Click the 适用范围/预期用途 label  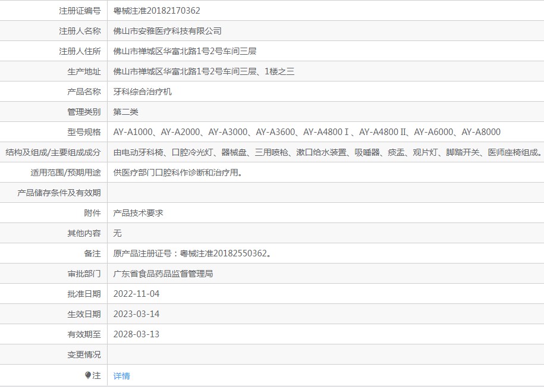tap(65, 173)
